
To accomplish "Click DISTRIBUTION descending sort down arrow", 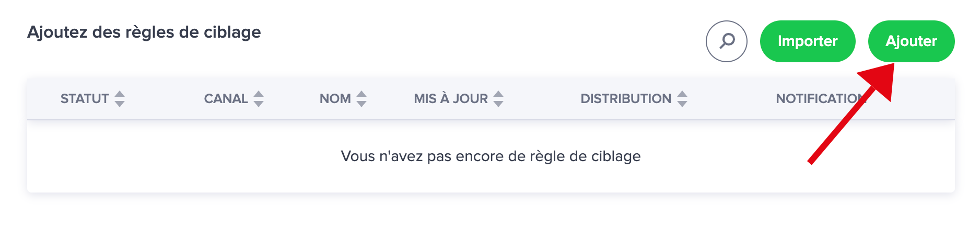I will [682, 104].
